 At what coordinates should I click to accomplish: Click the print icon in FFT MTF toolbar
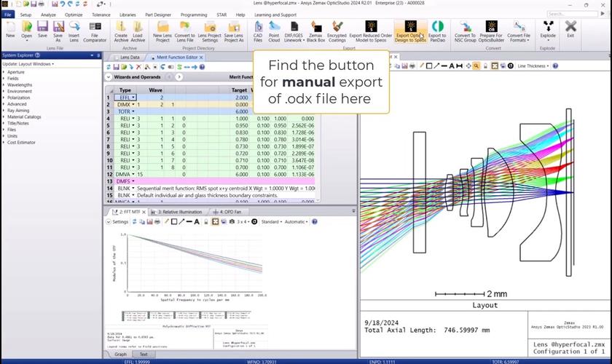coord(157,221)
